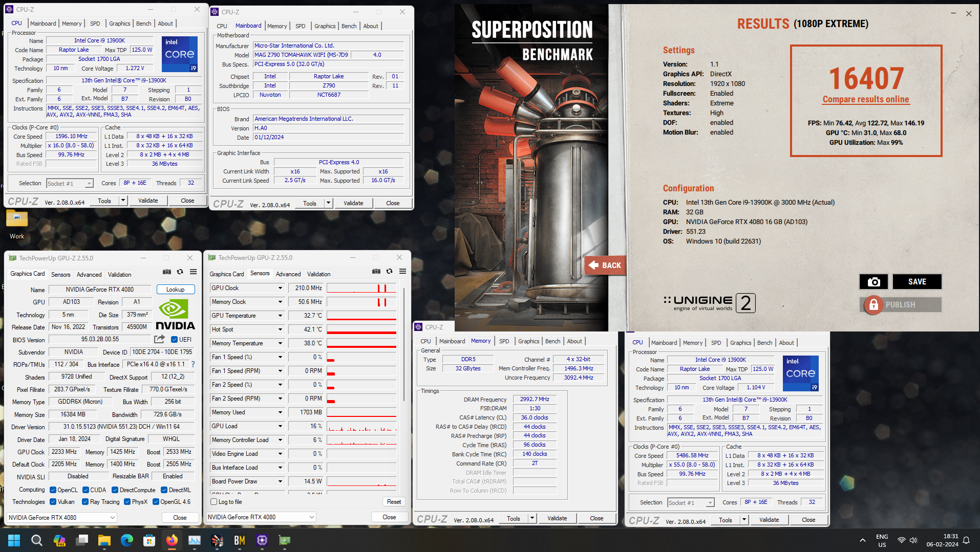Open Advanced tab in GPU-Z Sensors window
The height and width of the screenshot is (552, 980).
click(x=288, y=274)
